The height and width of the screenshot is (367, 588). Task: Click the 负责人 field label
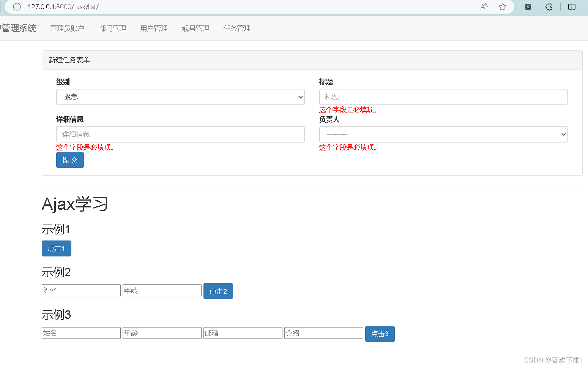point(329,119)
